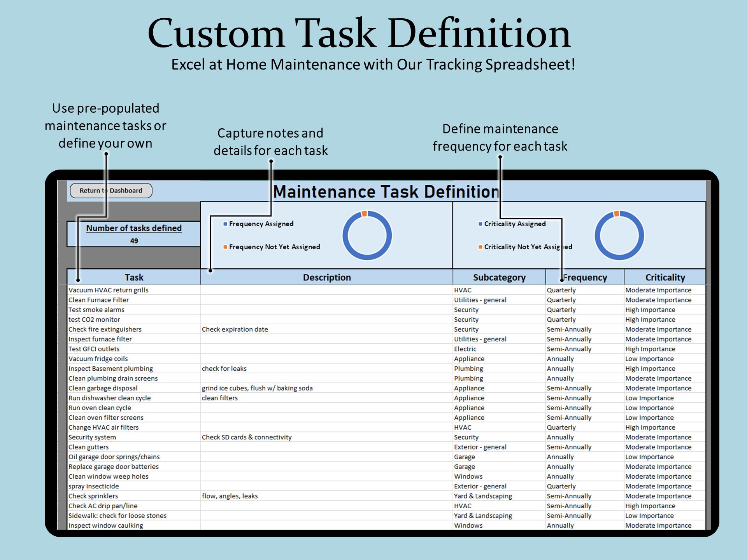Click the Frequency Assigned legend marker

225,224
